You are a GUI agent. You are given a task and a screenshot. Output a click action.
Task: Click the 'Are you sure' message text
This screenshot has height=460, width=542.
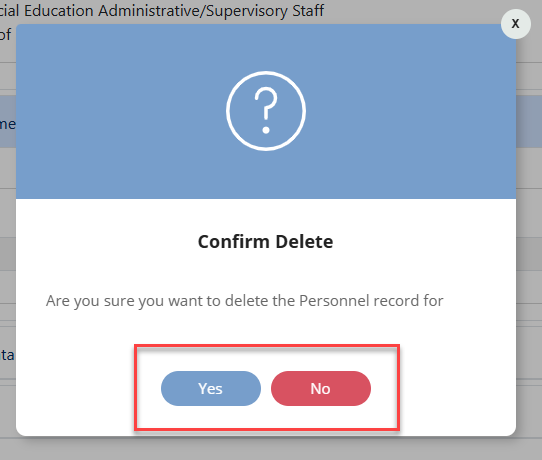(x=245, y=301)
